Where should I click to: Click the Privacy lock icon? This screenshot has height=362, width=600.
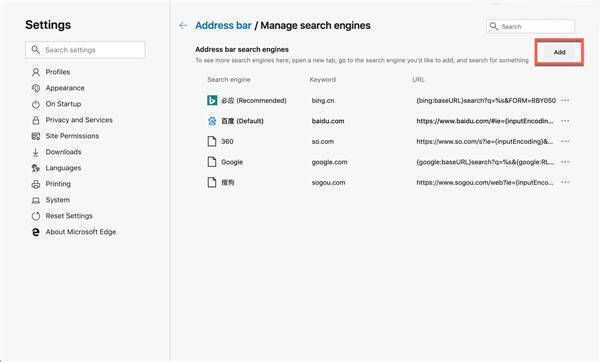coord(36,120)
